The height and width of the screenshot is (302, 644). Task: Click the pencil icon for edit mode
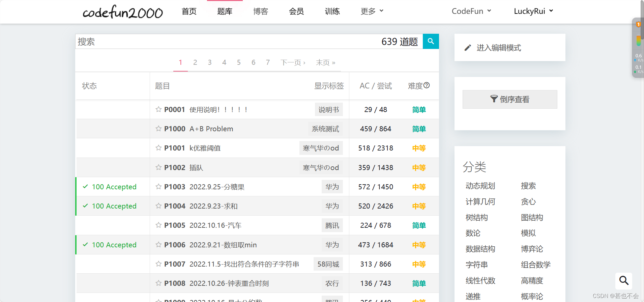click(468, 48)
